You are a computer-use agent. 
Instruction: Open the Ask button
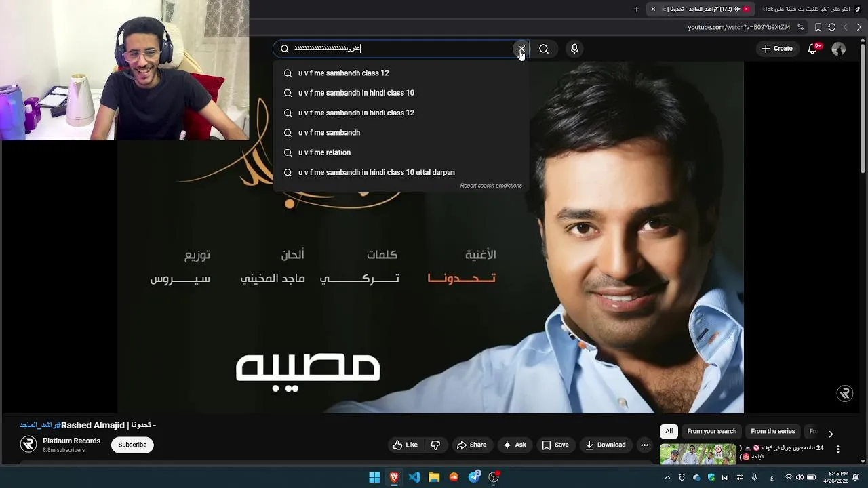pyautogui.click(x=514, y=445)
